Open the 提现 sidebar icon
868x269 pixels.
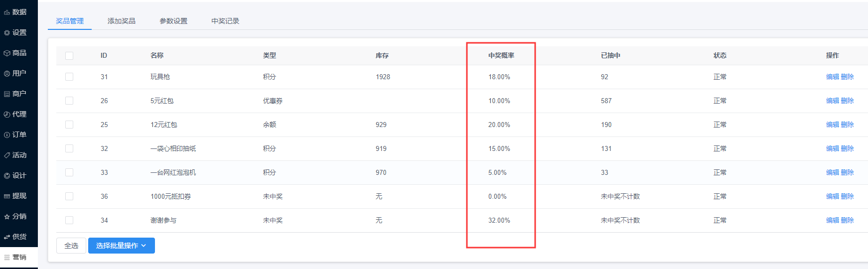tap(7, 196)
